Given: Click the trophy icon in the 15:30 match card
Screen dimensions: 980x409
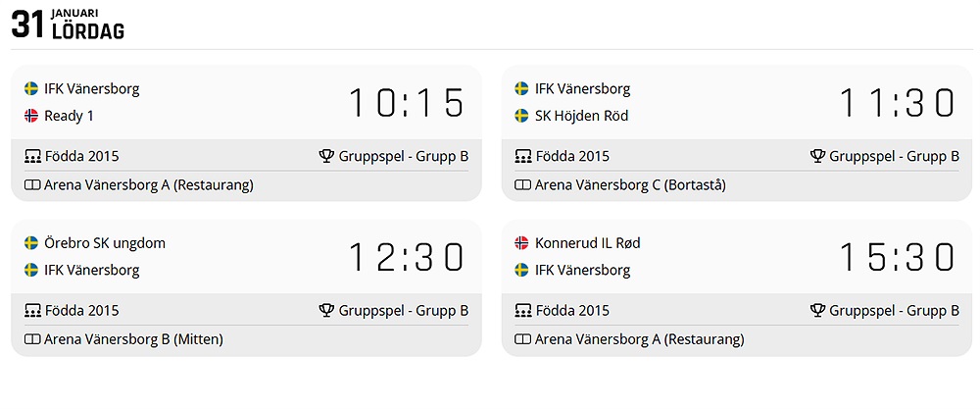Looking at the screenshot, I should pyautogui.click(x=818, y=311).
